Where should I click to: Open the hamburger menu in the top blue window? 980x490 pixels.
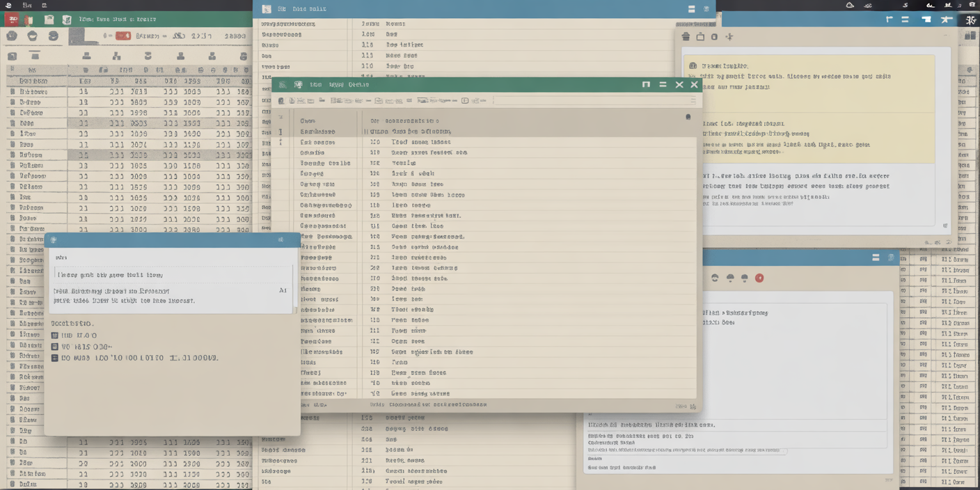pyautogui.click(x=691, y=9)
